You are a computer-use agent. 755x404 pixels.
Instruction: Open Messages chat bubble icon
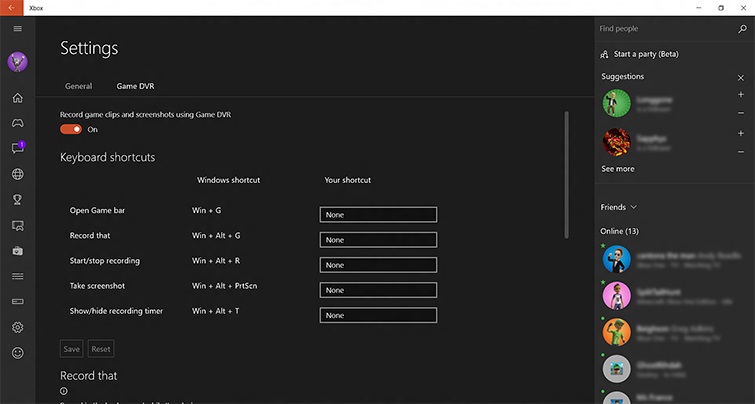click(x=18, y=147)
